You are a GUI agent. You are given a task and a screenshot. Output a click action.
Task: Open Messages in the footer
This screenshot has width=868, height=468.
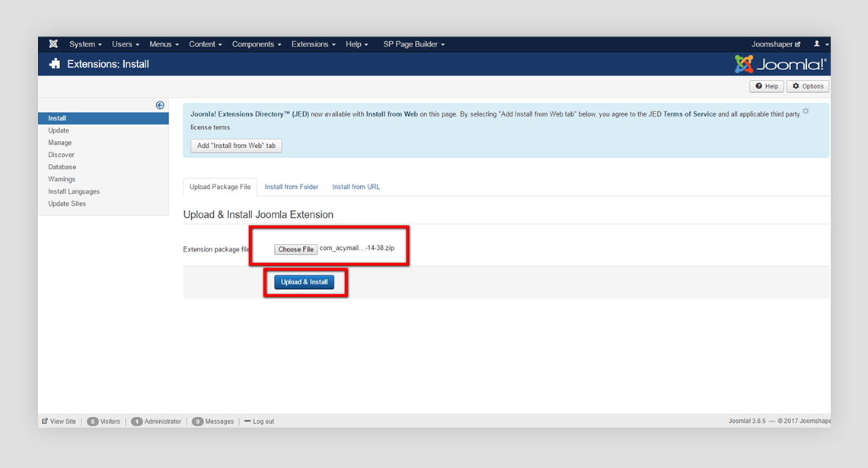(x=213, y=422)
